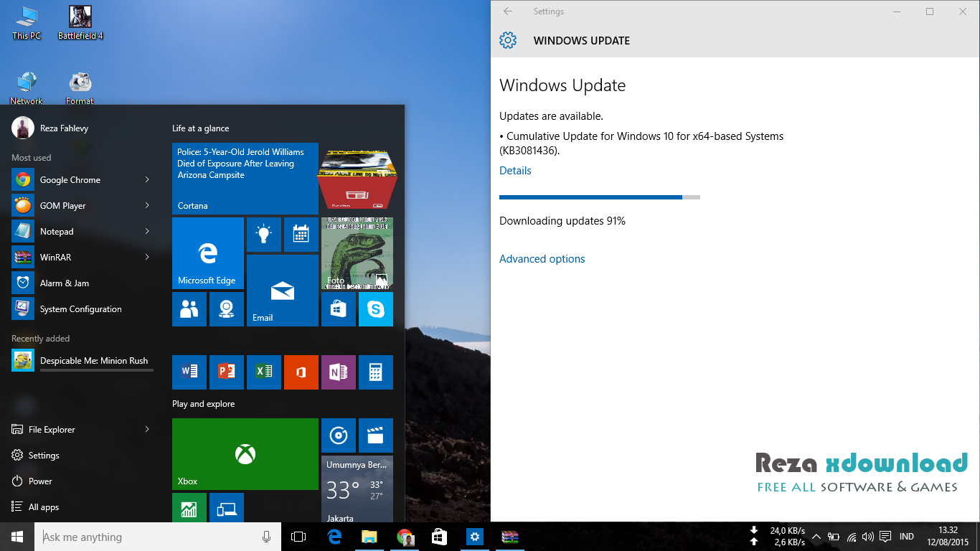Open the Calculator tile
The height and width of the screenshot is (551, 980).
(x=376, y=372)
